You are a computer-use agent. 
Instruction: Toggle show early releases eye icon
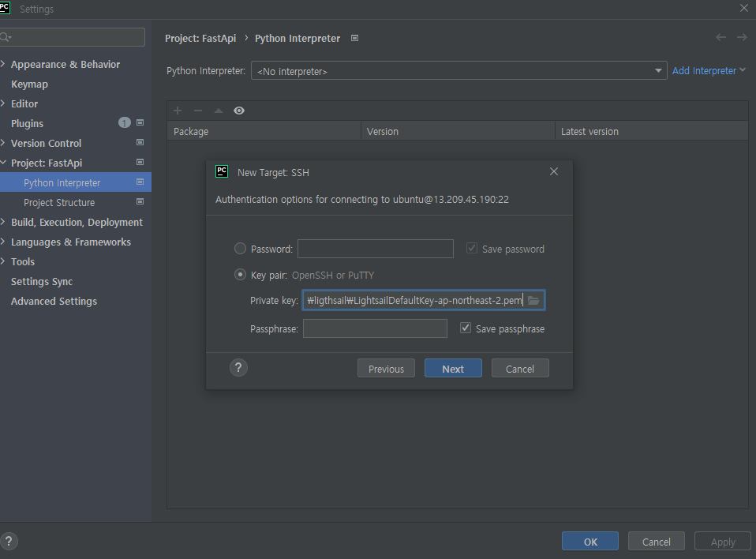click(238, 111)
